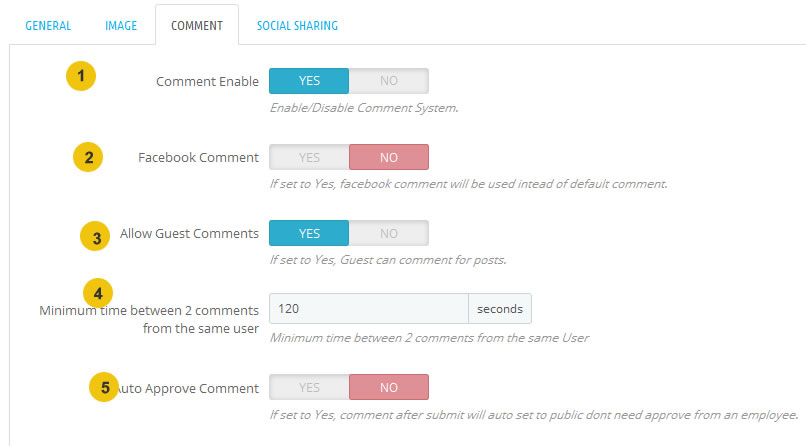This screenshot has height=446, width=806.
Task: Click the Comment Enable label
Action: coord(207,82)
